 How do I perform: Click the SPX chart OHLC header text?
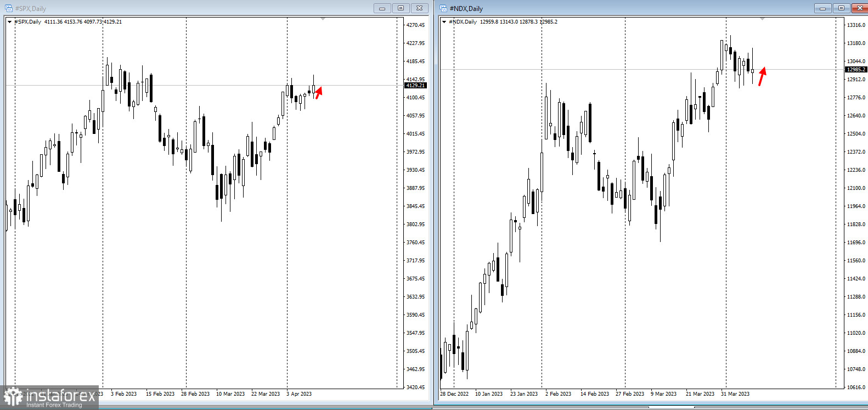(68, 22)
